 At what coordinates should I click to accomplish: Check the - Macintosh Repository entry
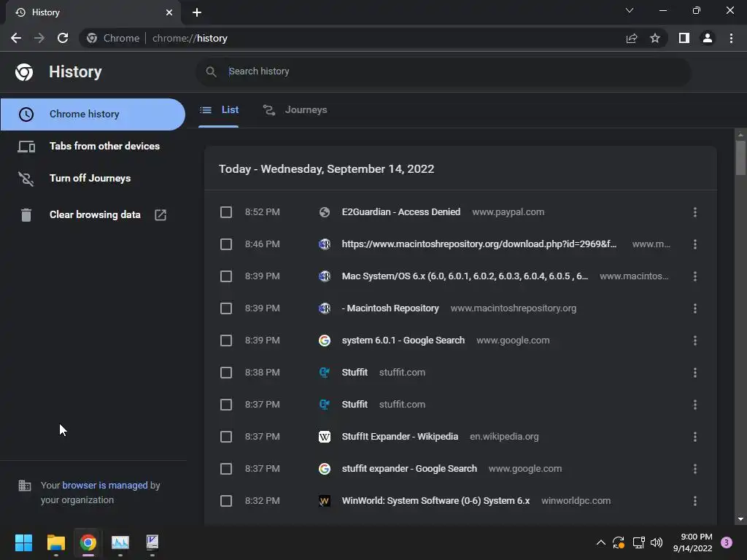[226, 308]
